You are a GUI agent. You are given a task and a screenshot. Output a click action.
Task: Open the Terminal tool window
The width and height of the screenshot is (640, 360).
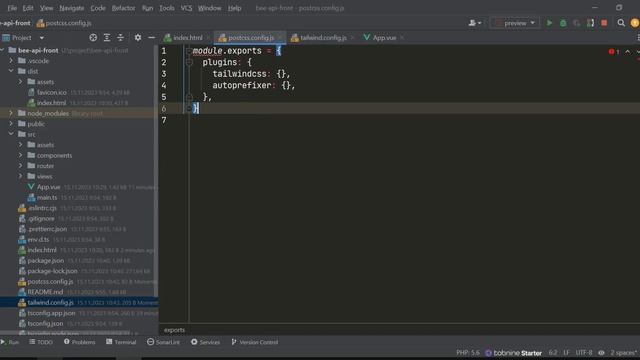point(121,342)
